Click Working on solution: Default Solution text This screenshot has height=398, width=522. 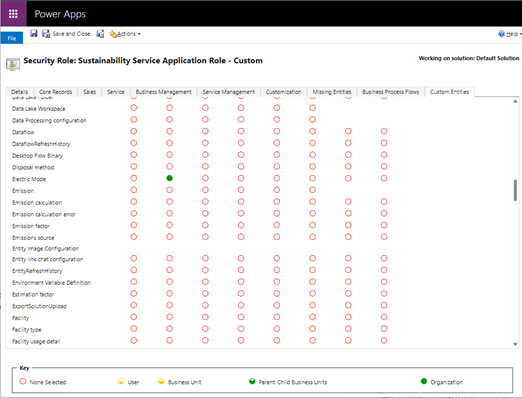point(469,58)
